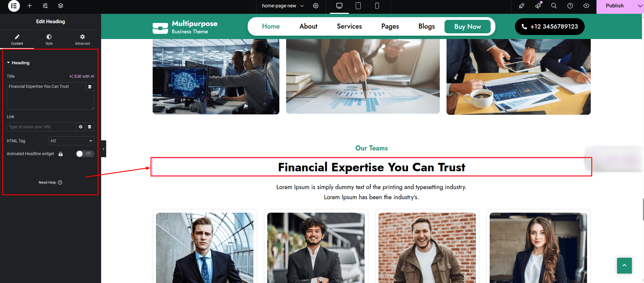644x283 pixels.
Task: Open site settings sliders icon
Action: [x=45, y=6]
